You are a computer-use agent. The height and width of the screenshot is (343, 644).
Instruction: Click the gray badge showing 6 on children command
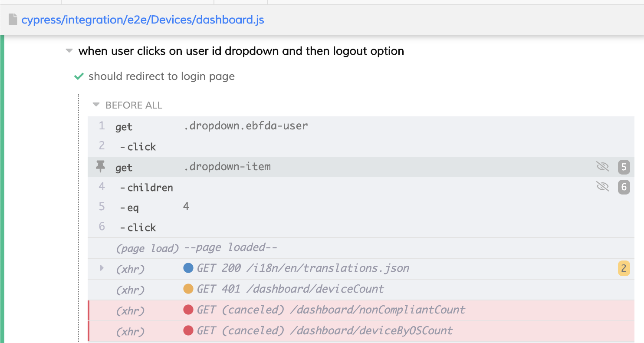tap(624, 187)
